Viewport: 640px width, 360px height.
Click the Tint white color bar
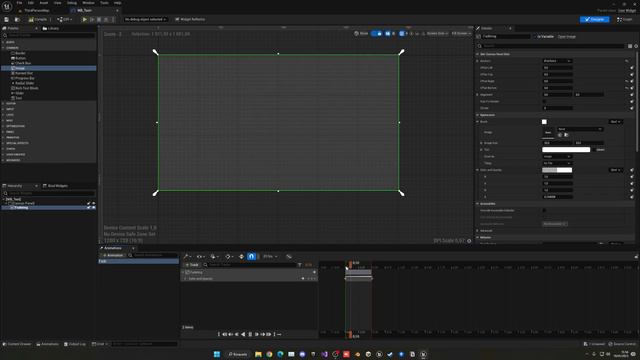click(x=566, y=150)
